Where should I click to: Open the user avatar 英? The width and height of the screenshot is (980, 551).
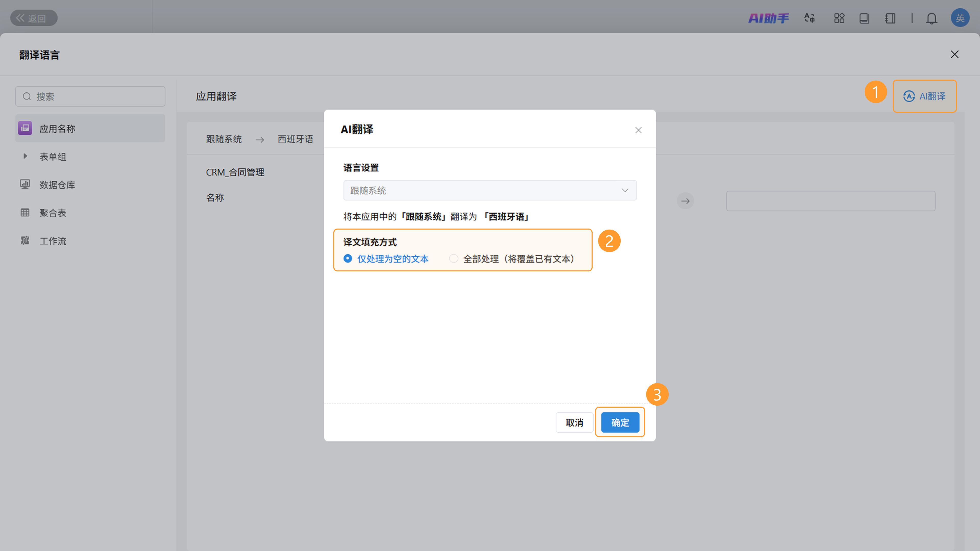click(x=960, y=18)
